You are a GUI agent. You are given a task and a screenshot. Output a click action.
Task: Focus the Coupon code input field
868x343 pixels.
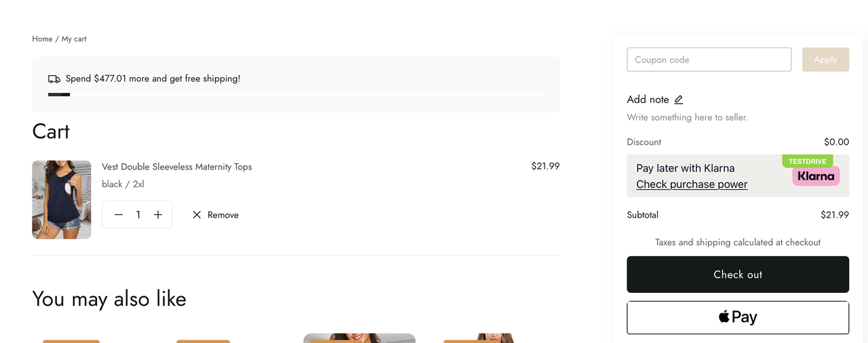pyautogui.click(x=709, y=60)
